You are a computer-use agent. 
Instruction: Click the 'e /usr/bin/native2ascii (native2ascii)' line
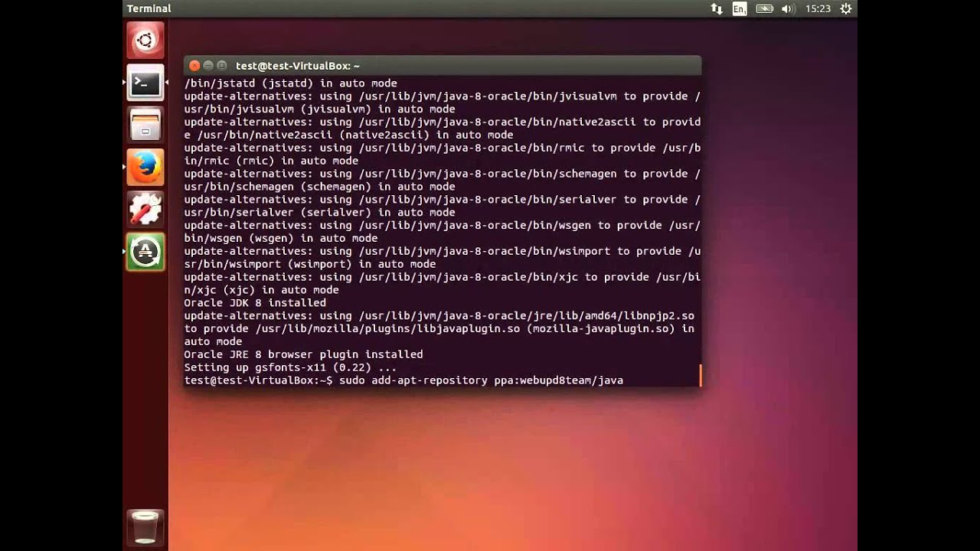click(x=348, y=135)
